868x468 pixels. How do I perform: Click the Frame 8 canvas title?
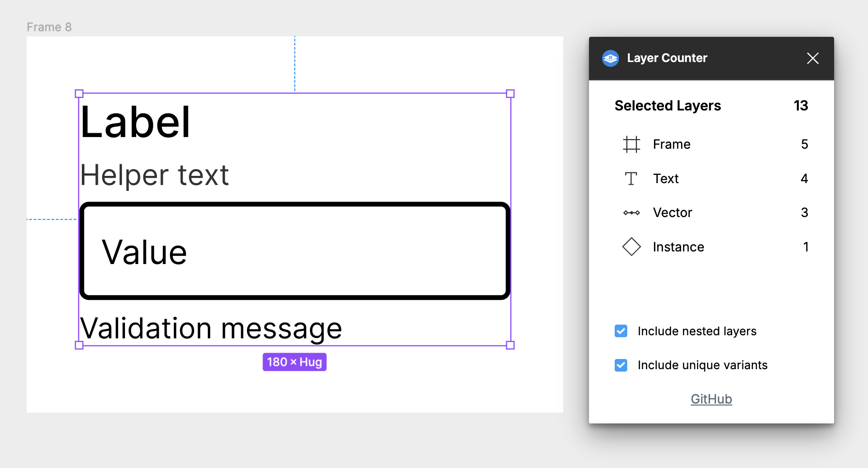(x=49, y=27)
